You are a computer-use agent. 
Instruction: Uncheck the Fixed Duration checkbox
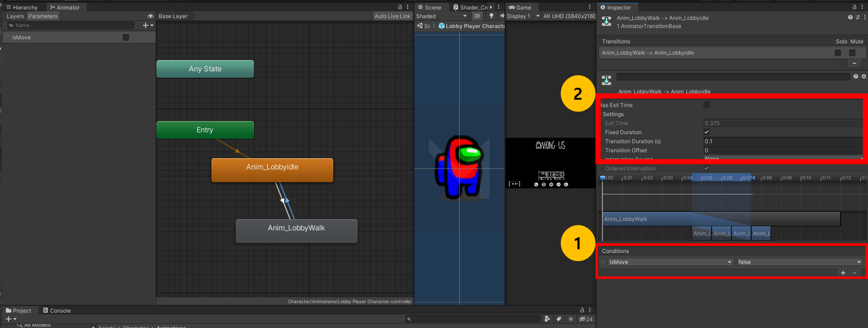[707, 132]
